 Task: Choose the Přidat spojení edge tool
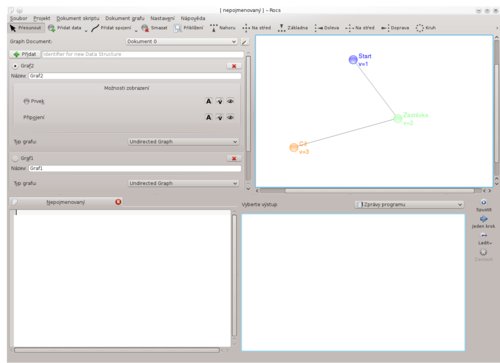(111, 28)
